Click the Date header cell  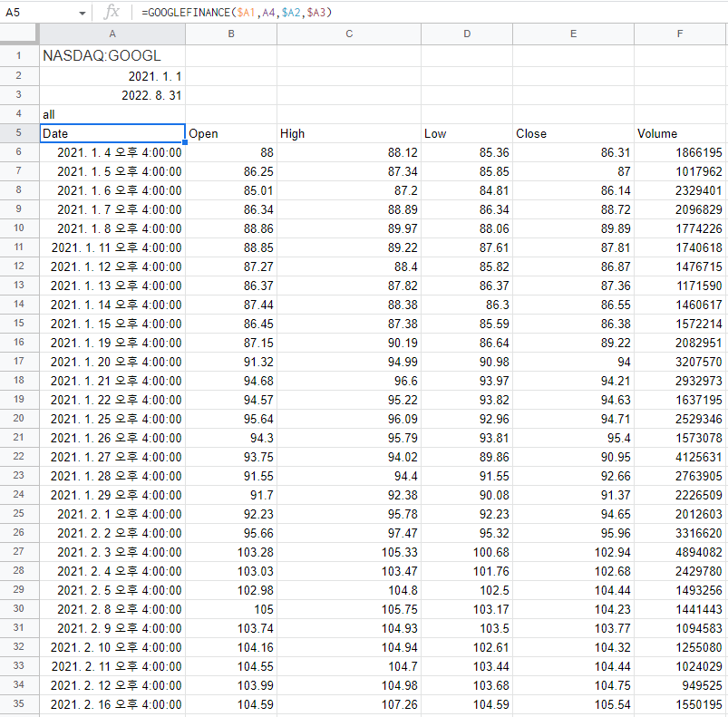click(x=112, y=133)
